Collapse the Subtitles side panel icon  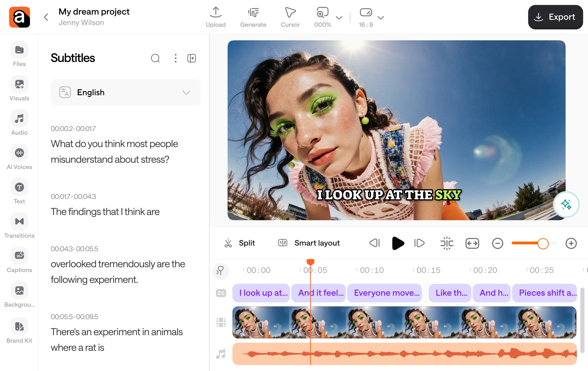pyautogui.click(x=192, y=58)
